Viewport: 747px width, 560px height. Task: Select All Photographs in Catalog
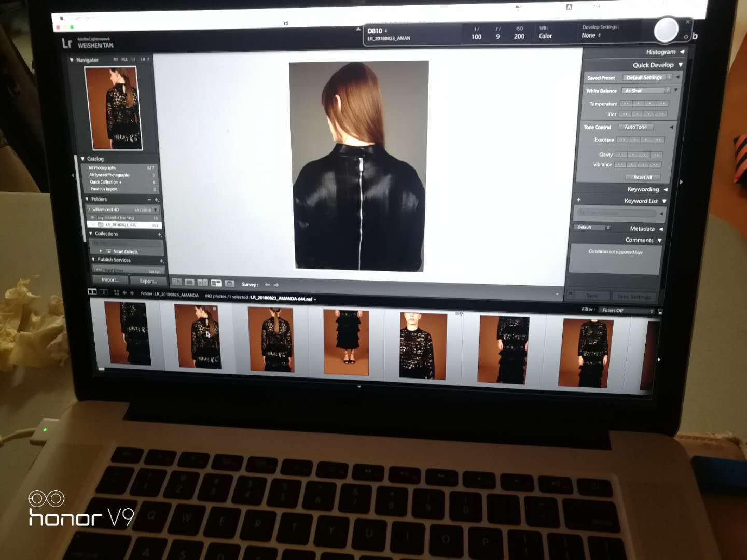[x=121, y=168]
